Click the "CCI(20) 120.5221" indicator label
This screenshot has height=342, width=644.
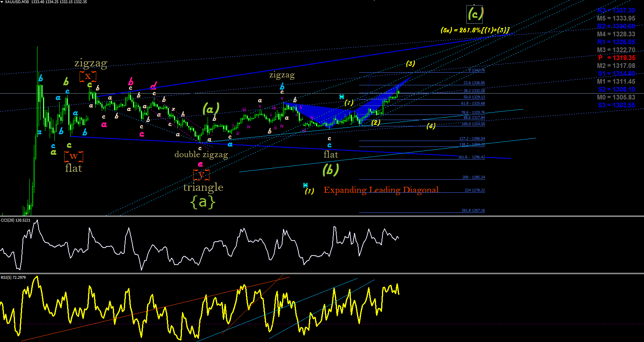pyautogui.click(x=16, y=220)
